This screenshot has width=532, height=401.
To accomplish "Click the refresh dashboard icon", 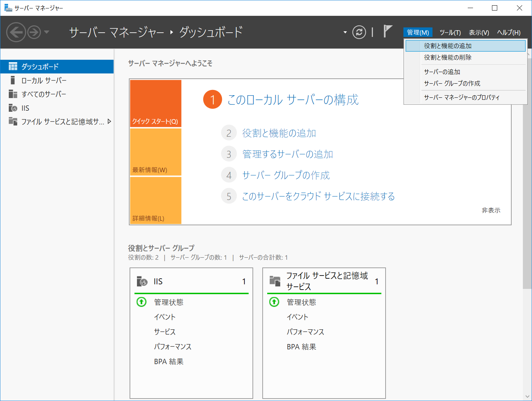I will 359,32.
